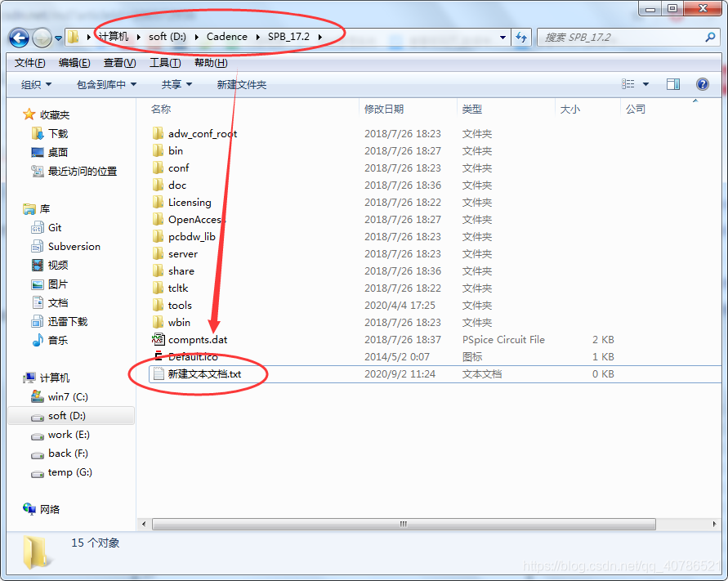Open the 音乐 library in sidebar

[50, 341]
